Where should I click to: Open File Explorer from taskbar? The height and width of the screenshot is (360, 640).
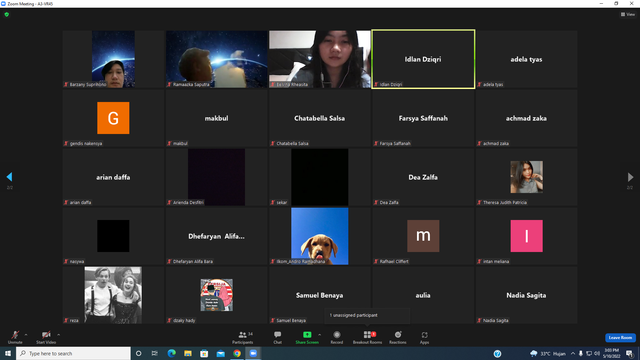click(188, 353)
